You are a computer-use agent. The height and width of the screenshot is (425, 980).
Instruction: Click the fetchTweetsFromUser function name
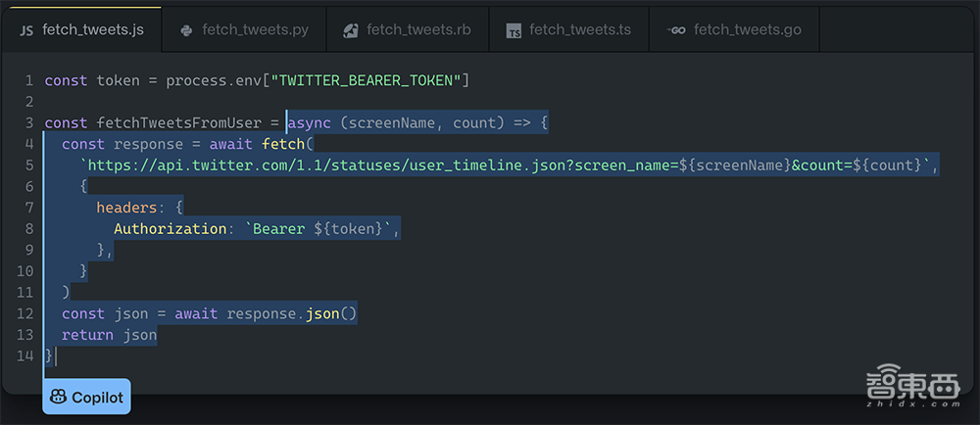pos(179,123)
